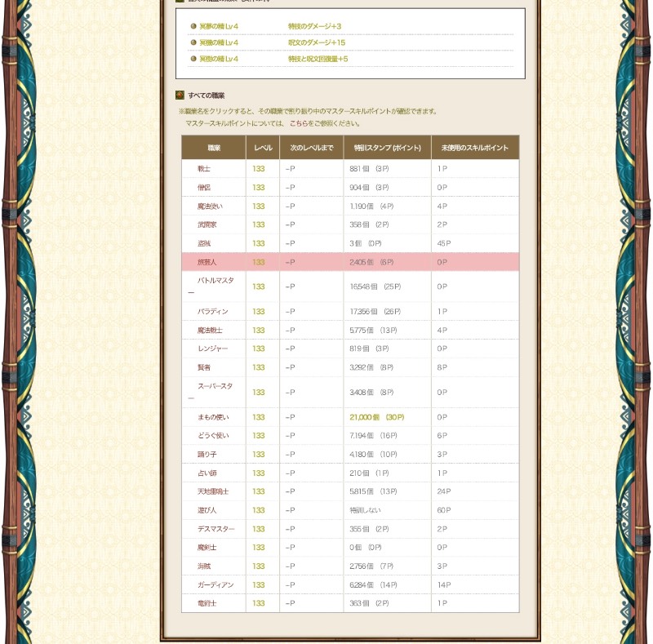View the まもの使い job details
The image size is (653, 644).
pos(213,417)
